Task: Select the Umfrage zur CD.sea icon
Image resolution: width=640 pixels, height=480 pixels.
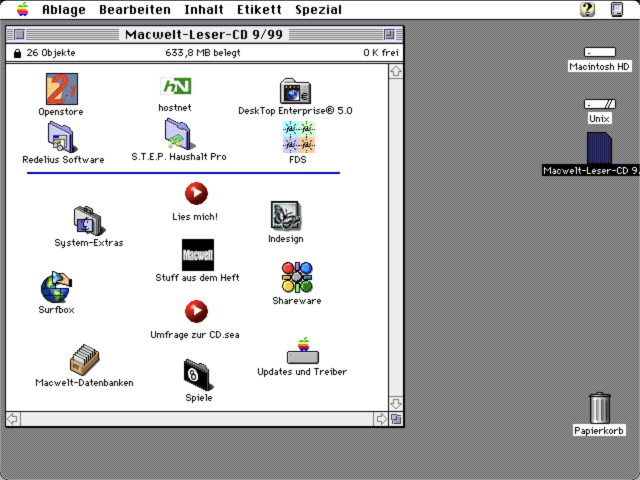Action: point(196,311)
